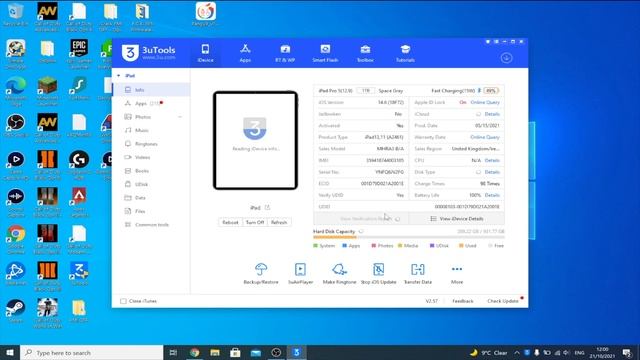Click Online Query for Apple ID Lock
Screen dimensions: 640x360
(x=485, y=102)
